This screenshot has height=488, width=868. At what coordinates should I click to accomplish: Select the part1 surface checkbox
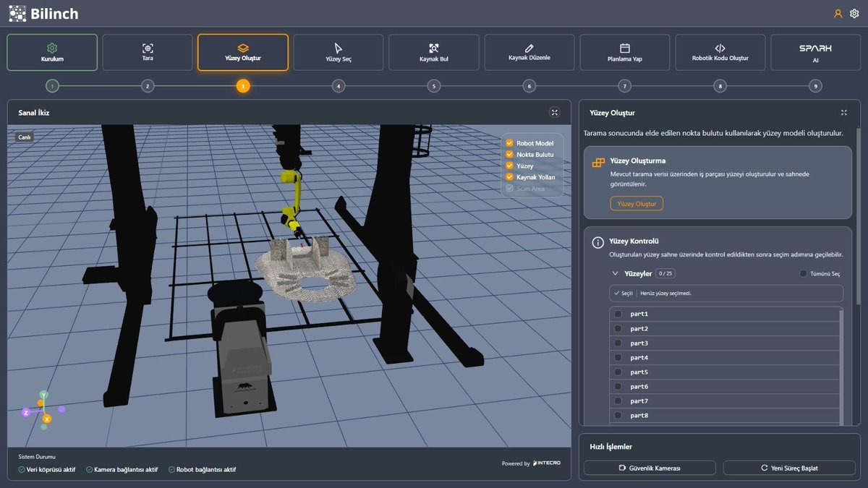618,314
